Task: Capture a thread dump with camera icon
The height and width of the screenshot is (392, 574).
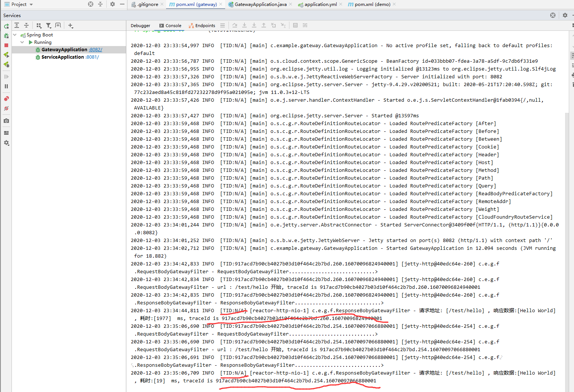Action: point(6,121)
